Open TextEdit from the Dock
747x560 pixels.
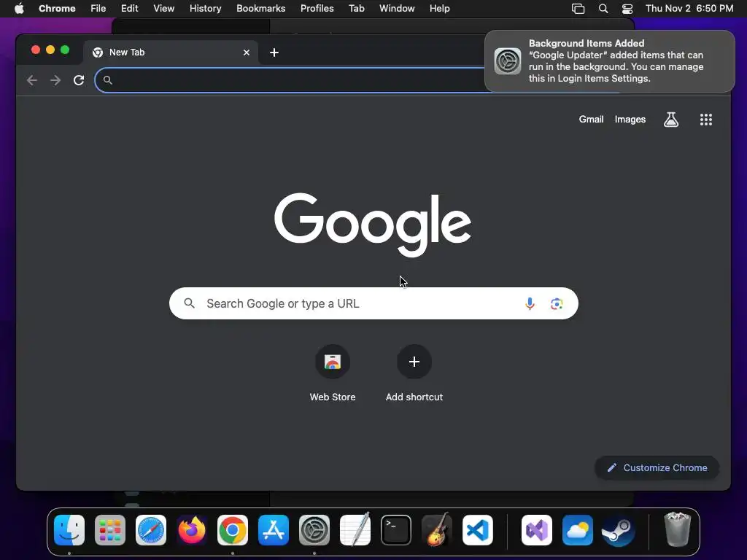[355, 529]
